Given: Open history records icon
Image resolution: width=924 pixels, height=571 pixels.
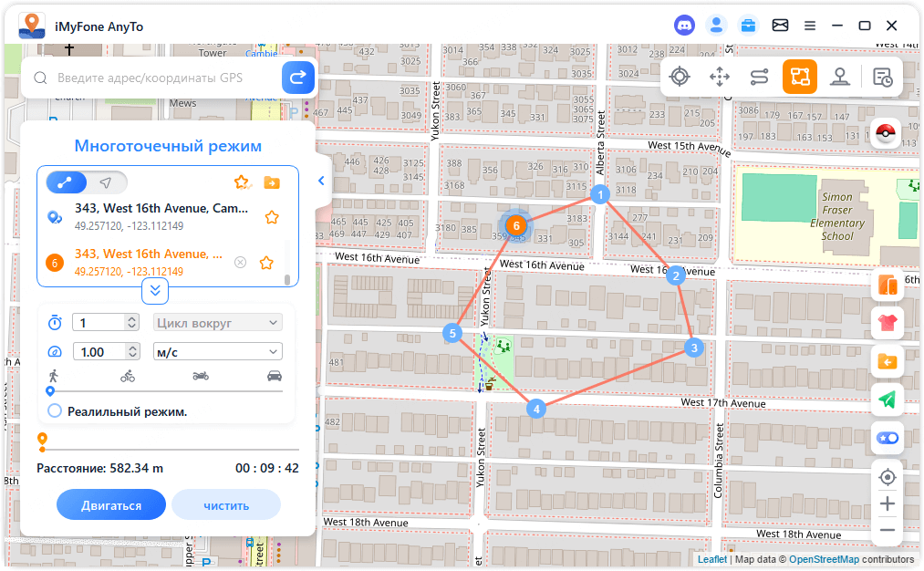Looking at the screenshot, I should pyautogui.click(x=883, y=78).
